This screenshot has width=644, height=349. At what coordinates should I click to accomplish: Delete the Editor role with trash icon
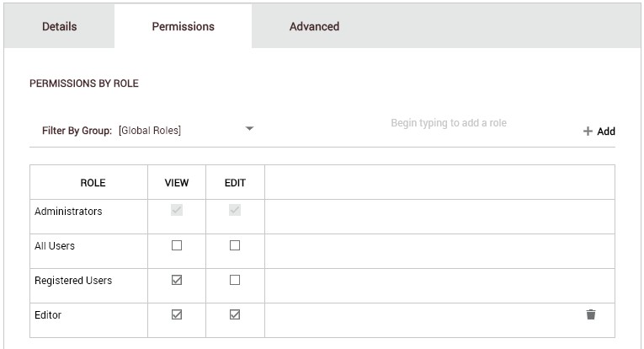tap(590, 314)
